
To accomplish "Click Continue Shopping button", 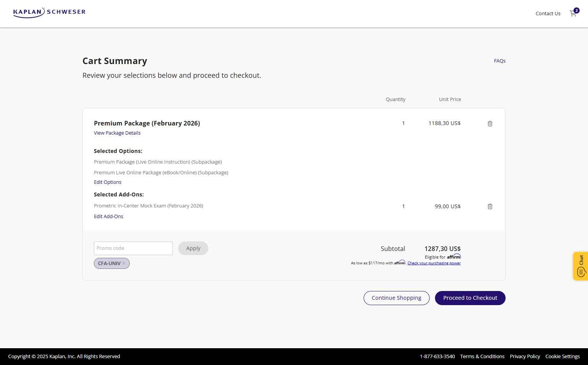I will (396, 298).
